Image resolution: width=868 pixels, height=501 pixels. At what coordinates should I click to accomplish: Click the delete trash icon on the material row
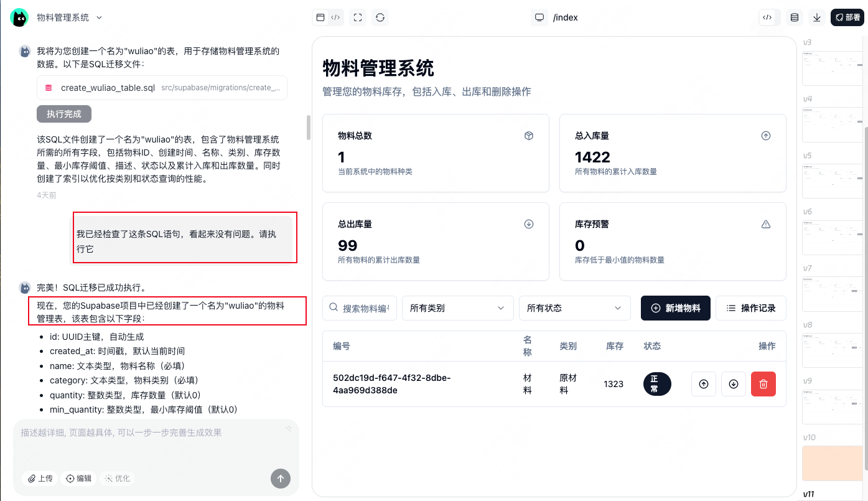(x=763, y=384)
